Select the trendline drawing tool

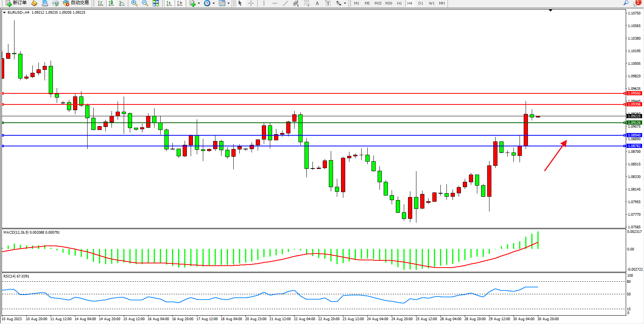tap(285, 3)
